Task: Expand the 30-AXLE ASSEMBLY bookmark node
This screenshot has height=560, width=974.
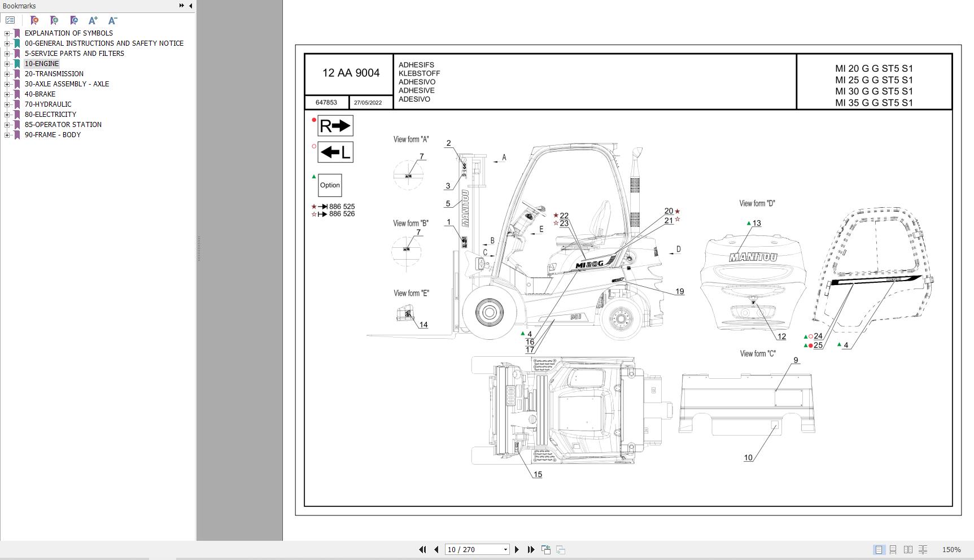Action: pos(7,84)
